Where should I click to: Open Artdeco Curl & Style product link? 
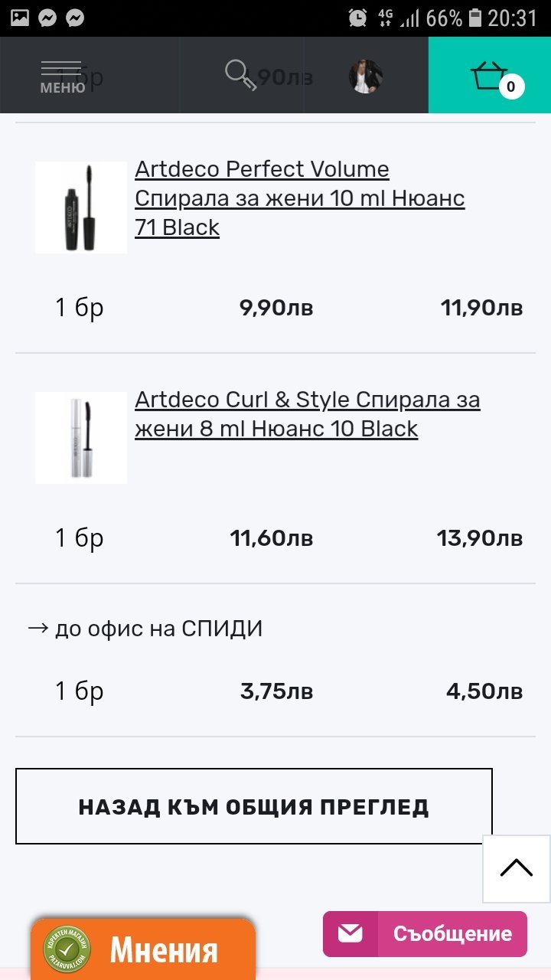click(308, 414)
